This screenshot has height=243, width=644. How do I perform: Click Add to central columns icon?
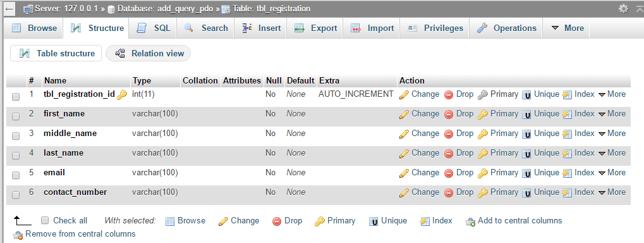coord(470,221)
